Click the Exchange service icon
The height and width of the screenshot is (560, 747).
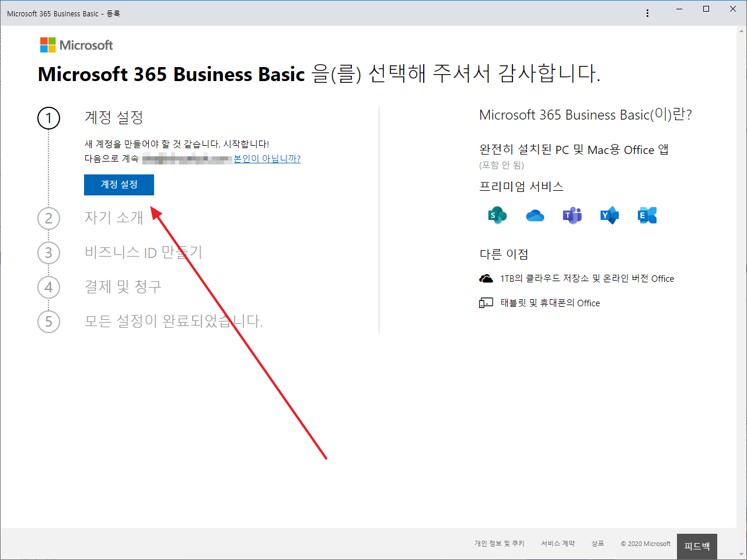[647, 215]
